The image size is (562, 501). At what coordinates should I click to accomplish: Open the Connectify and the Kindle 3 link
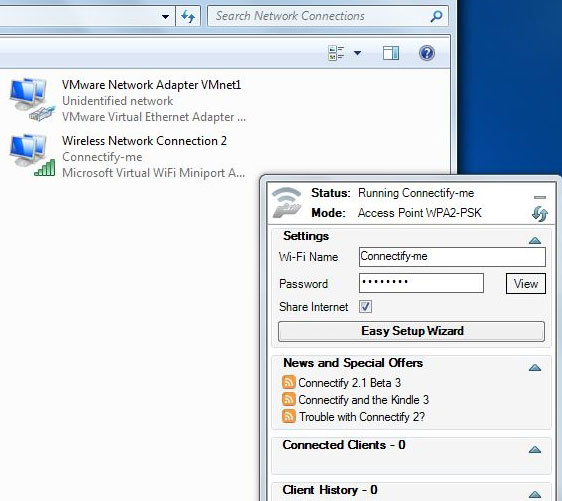363,400
